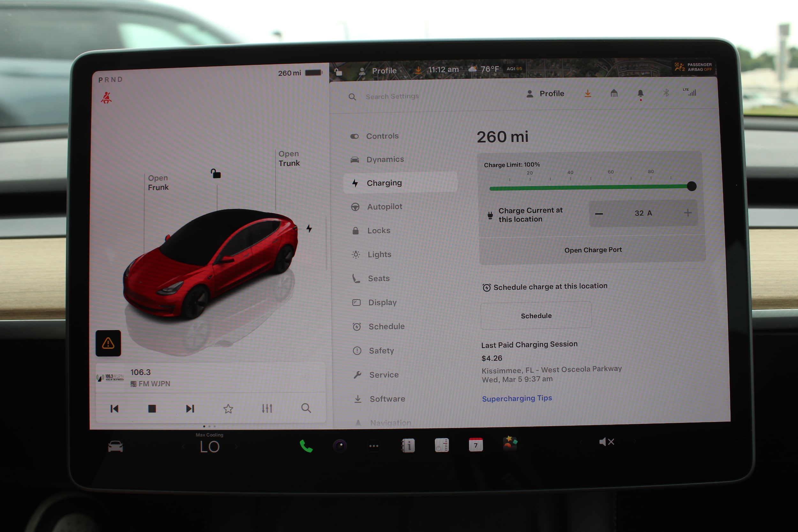Open the Bluetooth icon
The image size is (798, 532).
click(x=666, y=93)
